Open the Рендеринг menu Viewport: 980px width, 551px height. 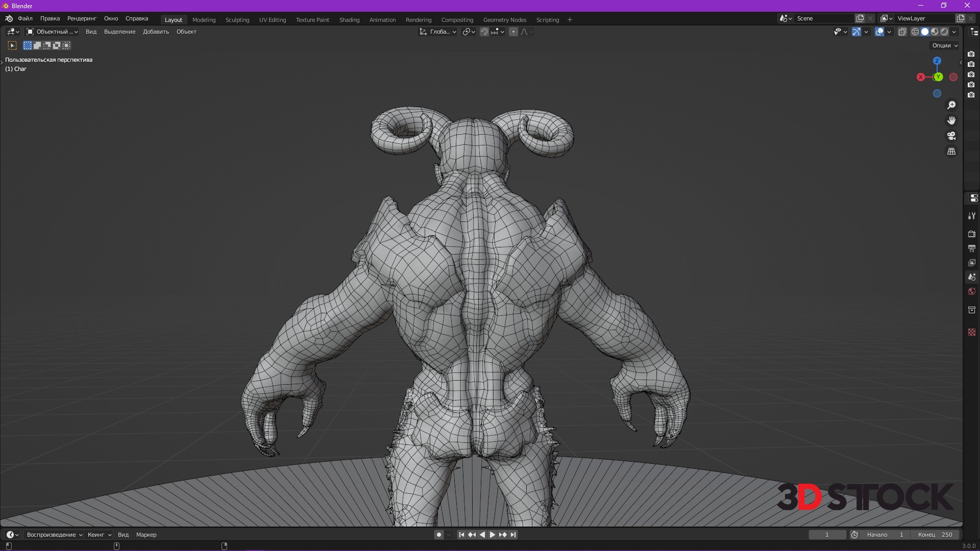82,18
